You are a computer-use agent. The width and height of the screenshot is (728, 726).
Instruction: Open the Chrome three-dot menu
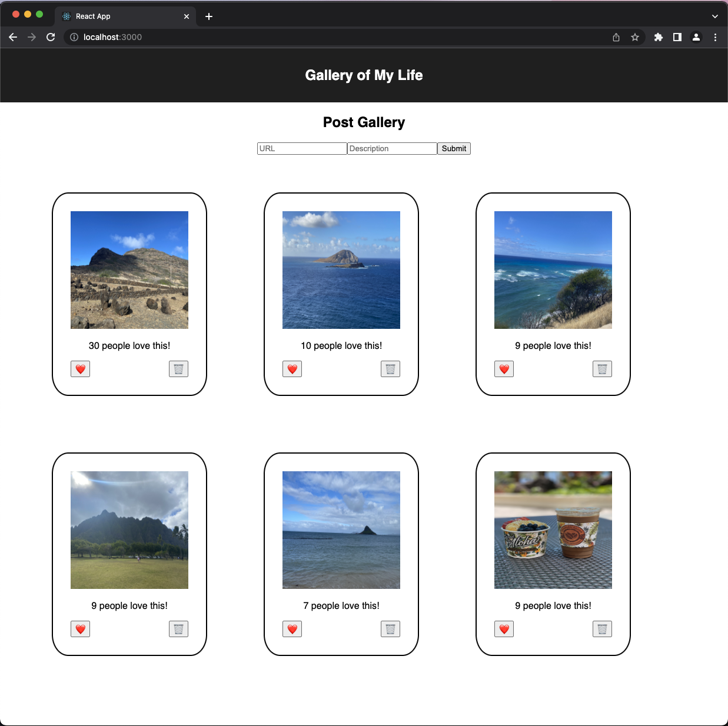coord(715,37)
